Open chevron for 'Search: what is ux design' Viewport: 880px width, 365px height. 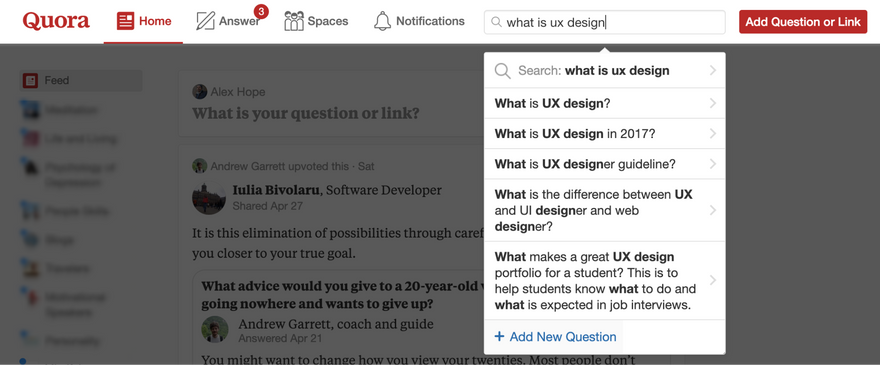pos(713,70)
